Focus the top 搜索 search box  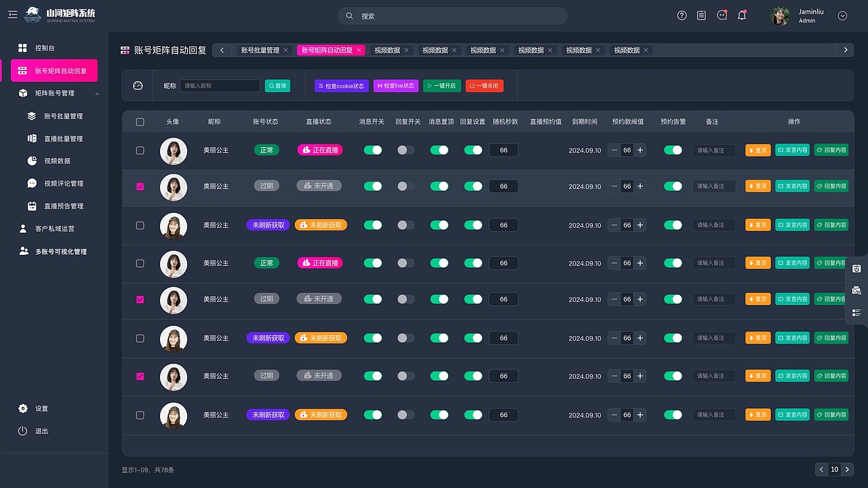(453, 16)
